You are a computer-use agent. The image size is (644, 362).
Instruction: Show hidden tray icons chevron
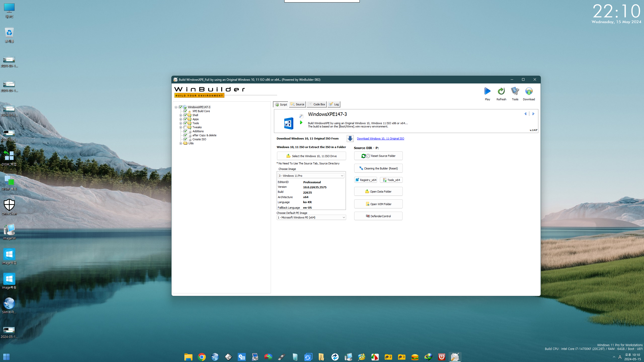tap(614, 357)
